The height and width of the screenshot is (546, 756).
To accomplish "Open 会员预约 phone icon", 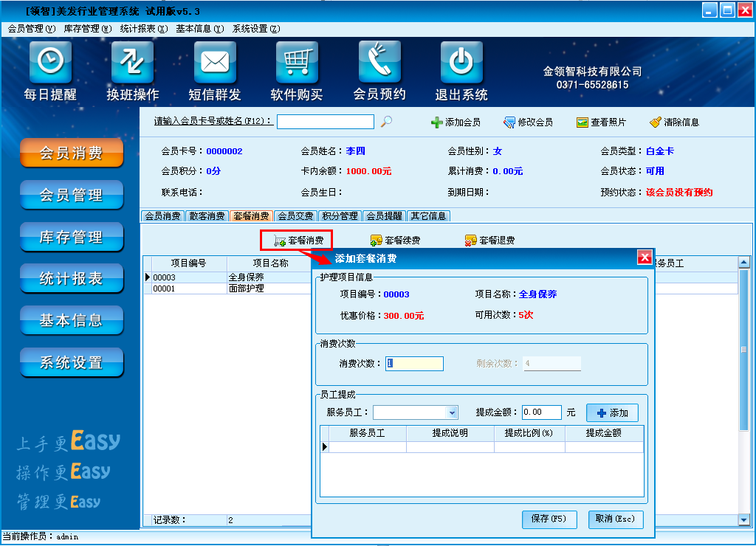I will pyautogui.click(x=379, y=62).
